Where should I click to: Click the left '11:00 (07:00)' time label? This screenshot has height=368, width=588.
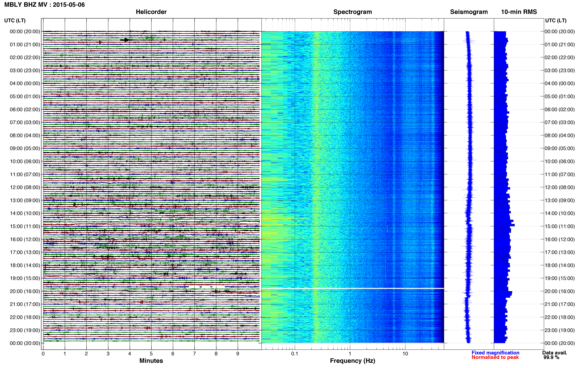click(25, 174)
